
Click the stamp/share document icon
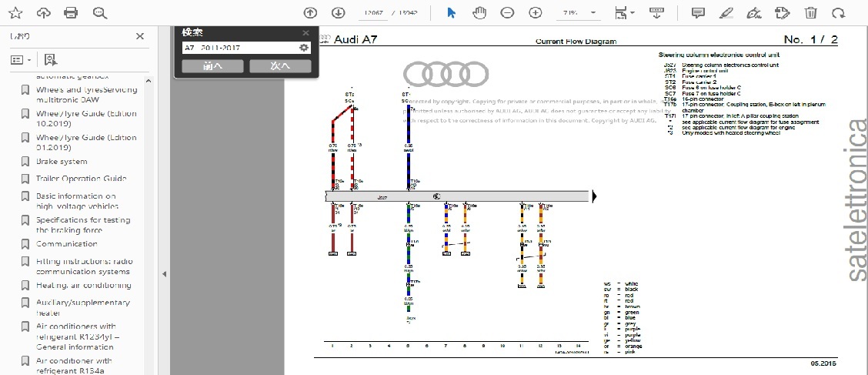click(x=782, y=13)
